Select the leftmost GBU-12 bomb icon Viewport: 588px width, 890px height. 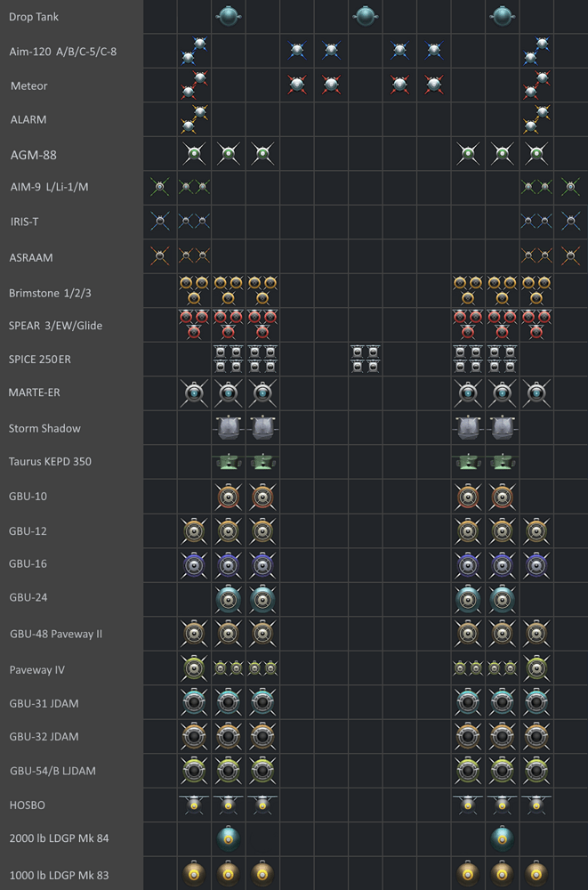tap(194, 530)
